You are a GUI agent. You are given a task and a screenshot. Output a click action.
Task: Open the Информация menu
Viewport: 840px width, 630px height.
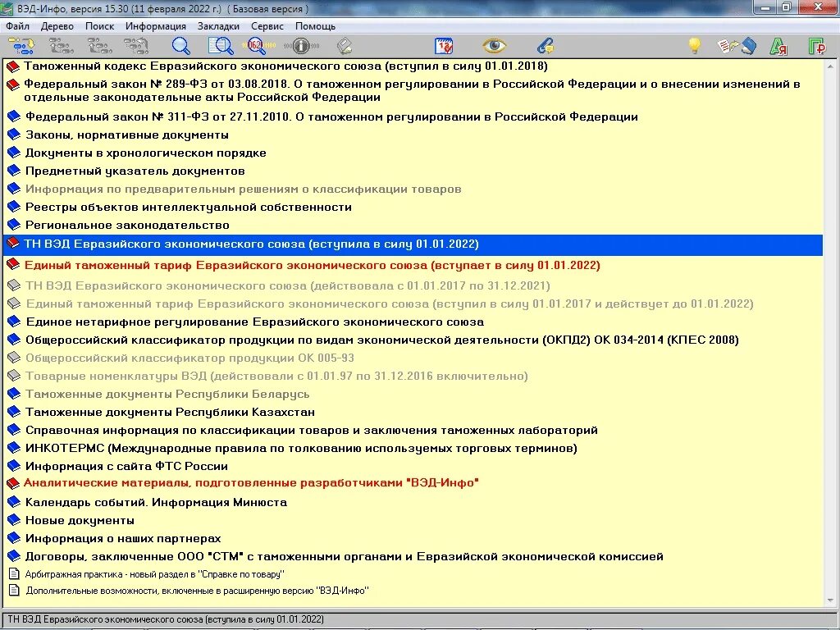[x=156, y=26]
